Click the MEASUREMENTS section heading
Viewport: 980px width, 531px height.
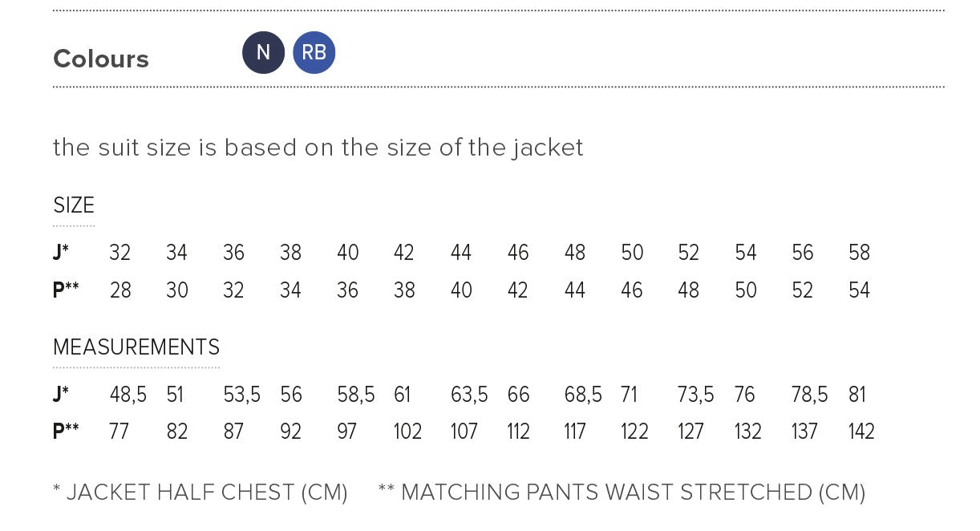[136, 347]
